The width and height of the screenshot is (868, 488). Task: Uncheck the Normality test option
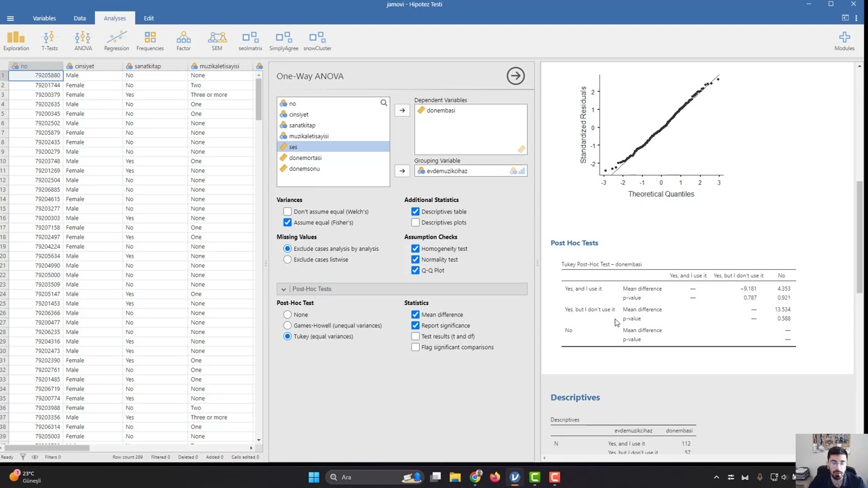415,260
